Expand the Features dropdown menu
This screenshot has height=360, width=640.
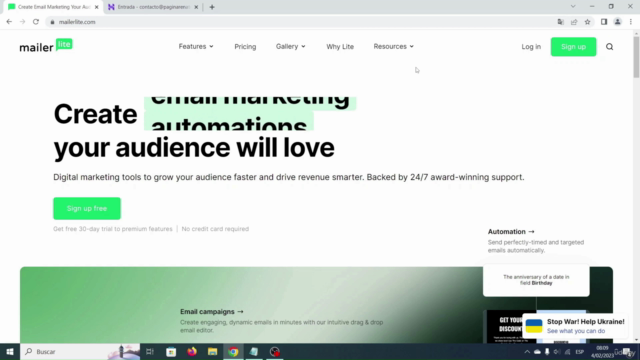(196, 47)
